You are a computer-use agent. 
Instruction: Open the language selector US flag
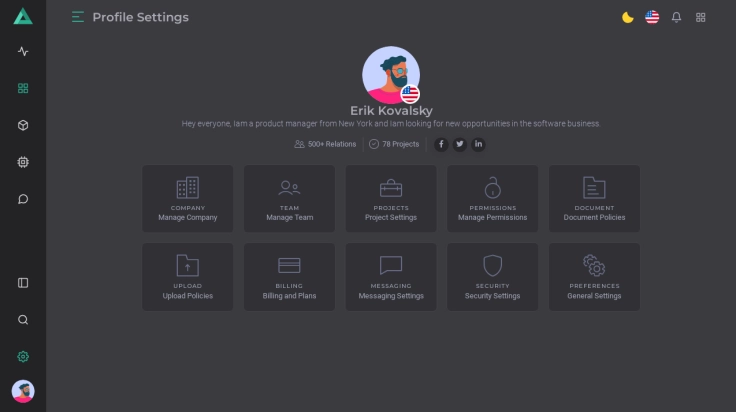tap(652, 17)
